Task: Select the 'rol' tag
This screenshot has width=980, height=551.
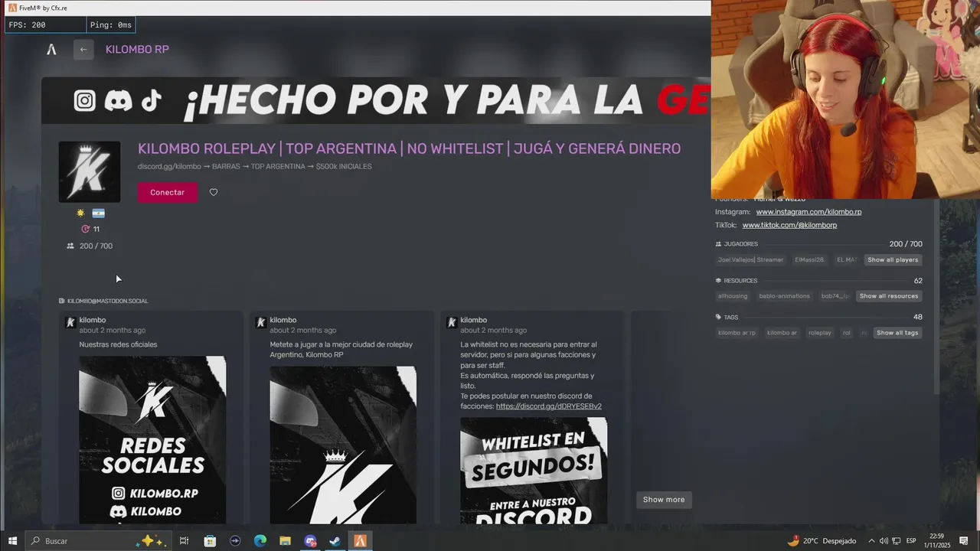Action: pyautogui.click(x=847, y=333)
